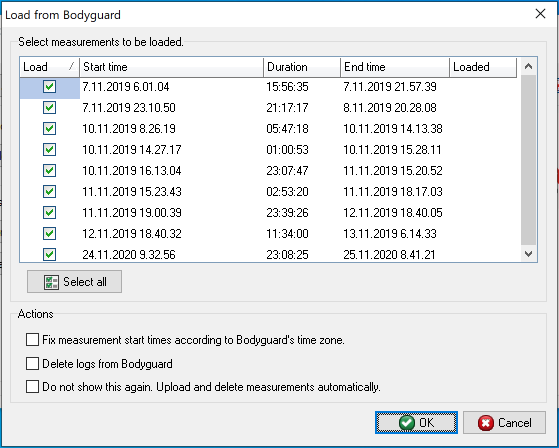Toggle load checkbox for 24.11.2020 9.32.56

click(x=49, y=254)
